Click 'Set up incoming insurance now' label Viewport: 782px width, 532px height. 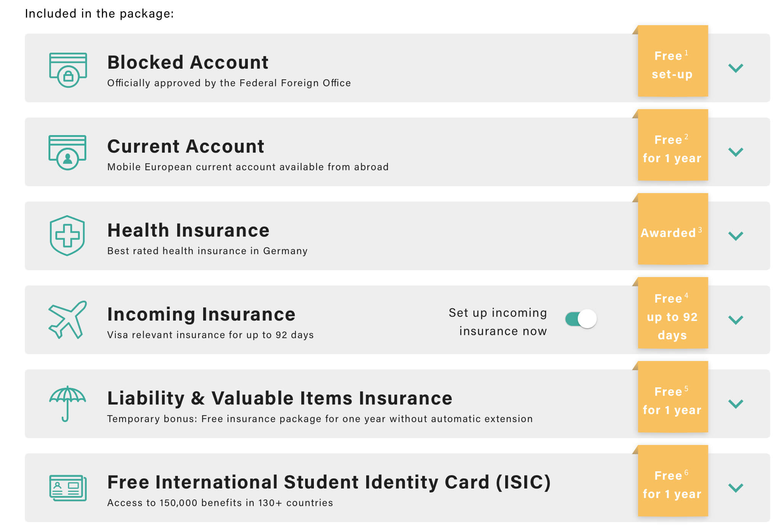(x=498, y=322)
